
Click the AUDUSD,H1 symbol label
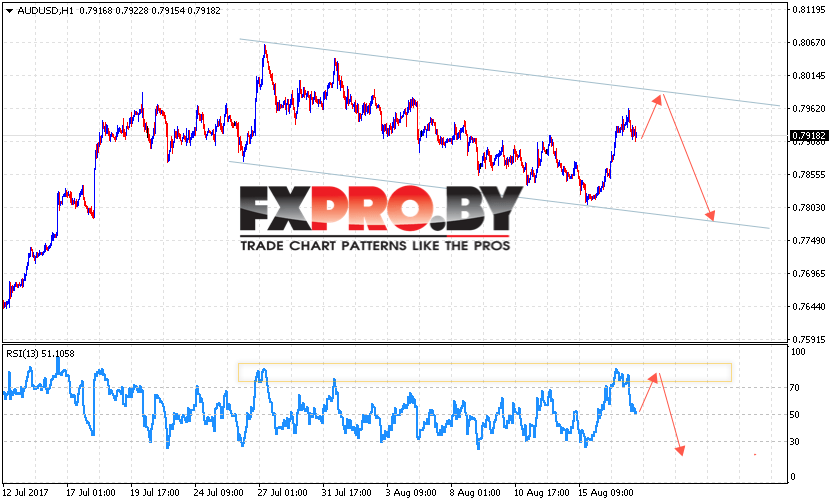46,11
